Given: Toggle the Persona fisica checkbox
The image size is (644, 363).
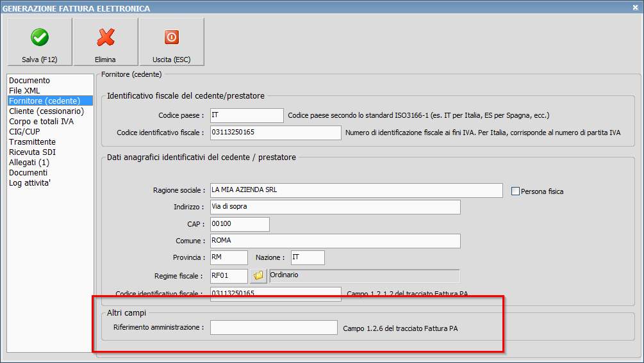Looking at the screenshot, I should coord(515,191).
